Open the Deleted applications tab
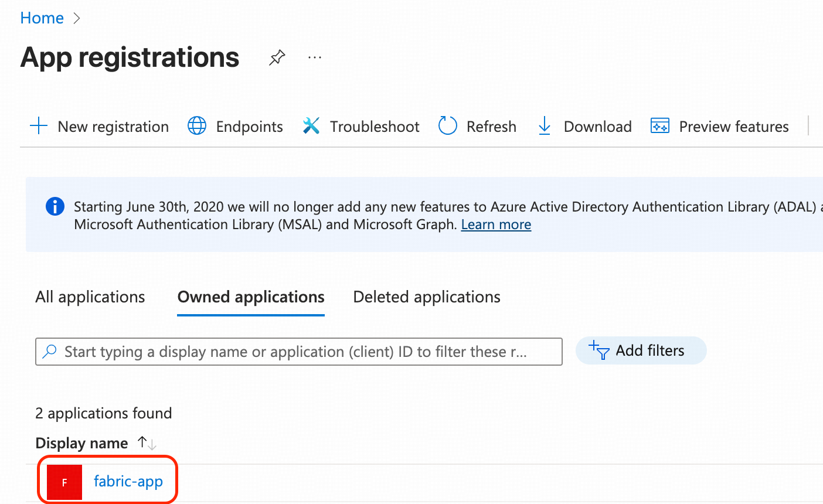This screenshot has height=504, width=823. tap(427, 297)
